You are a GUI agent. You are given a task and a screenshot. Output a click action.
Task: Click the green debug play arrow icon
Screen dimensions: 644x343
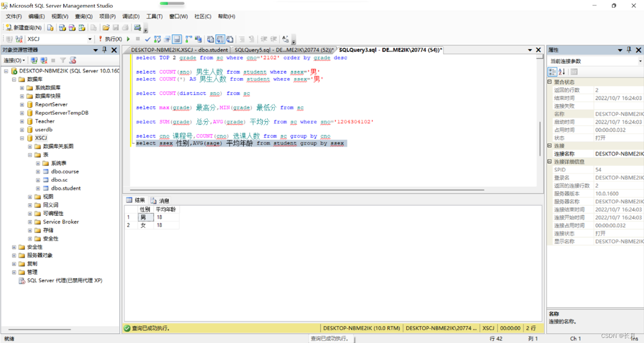tap(128, 39)
